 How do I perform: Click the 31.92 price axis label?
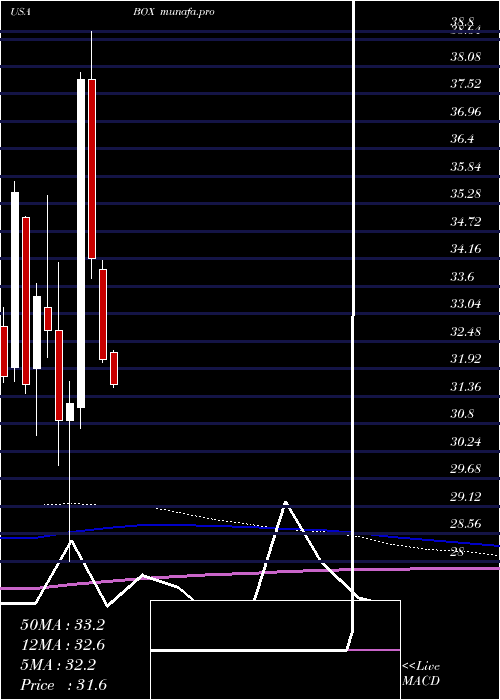coord(466,359)
